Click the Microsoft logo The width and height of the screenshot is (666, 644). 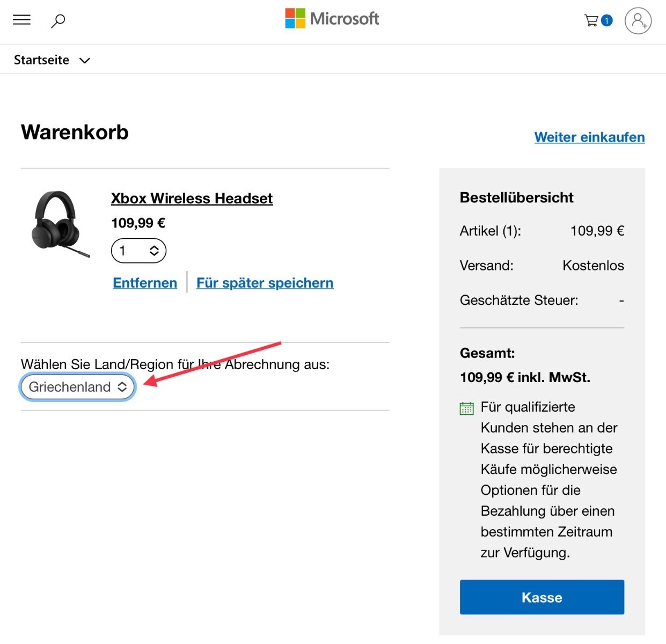point(332,19)
